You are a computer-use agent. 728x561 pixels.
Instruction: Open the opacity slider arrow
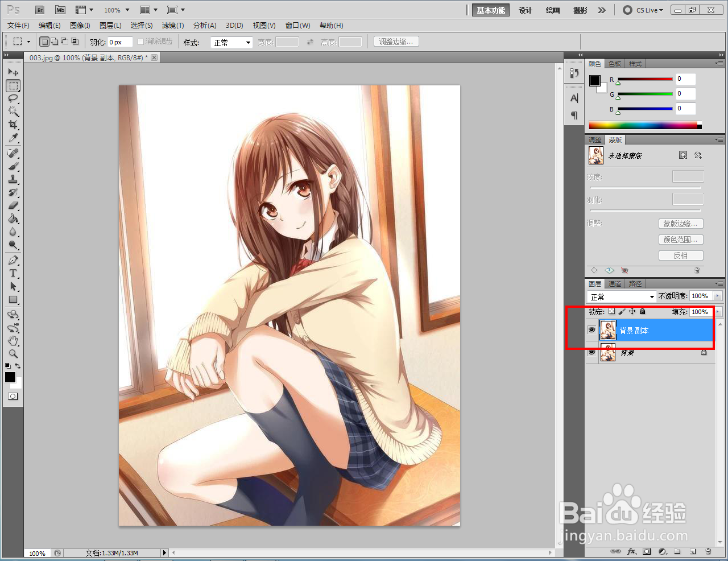coord(717,296)
